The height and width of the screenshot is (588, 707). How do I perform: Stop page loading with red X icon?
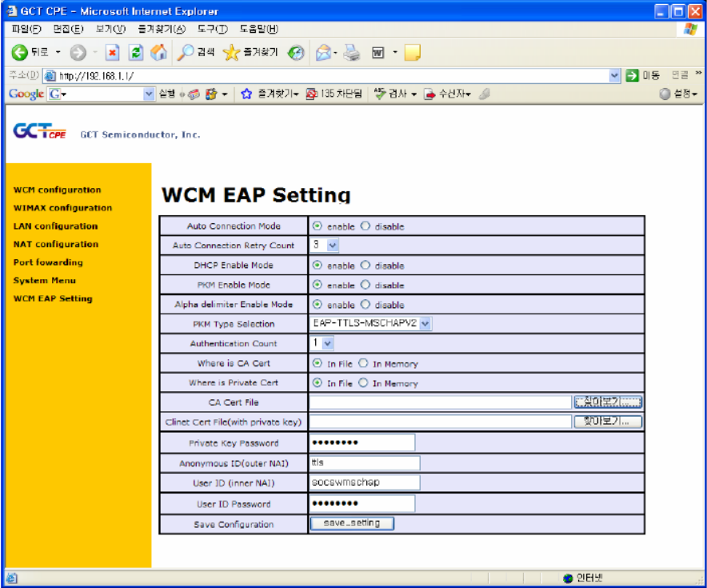pyautogui.click(x=112, y=53)
